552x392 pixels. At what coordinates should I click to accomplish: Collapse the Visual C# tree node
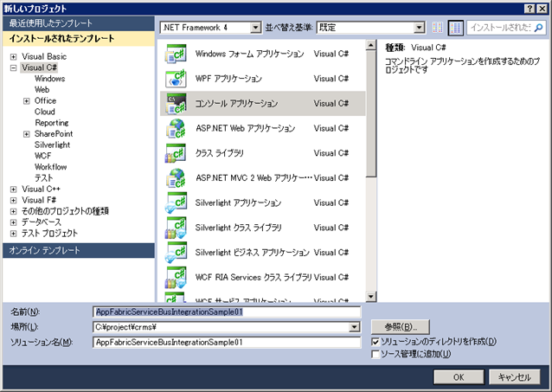13,67
